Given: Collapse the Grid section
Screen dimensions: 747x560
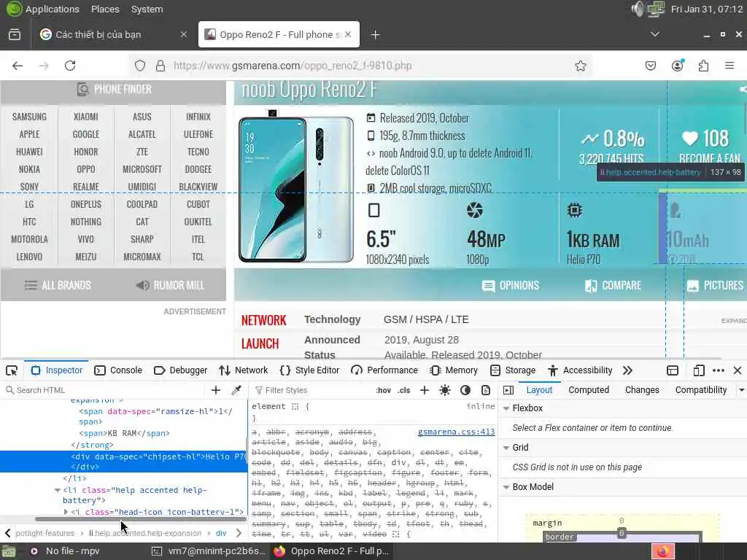Looking at the screenshot, I should coord(506,448).
